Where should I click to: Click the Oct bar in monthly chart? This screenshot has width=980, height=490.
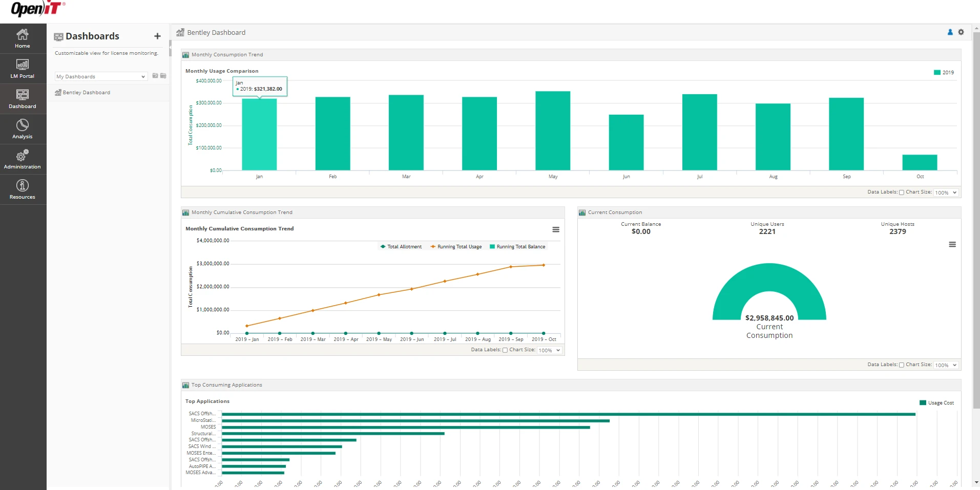pos(920,162)
